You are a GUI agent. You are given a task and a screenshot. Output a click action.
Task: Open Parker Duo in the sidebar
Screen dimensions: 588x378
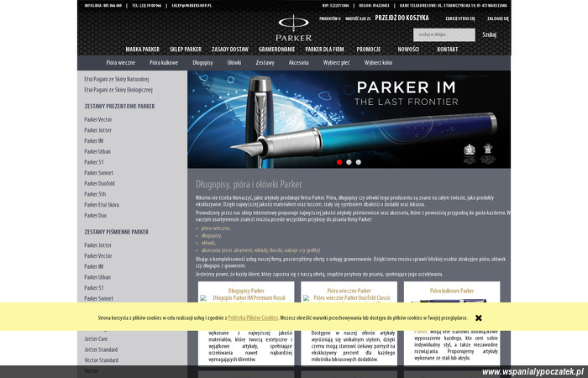pos(95,215)
